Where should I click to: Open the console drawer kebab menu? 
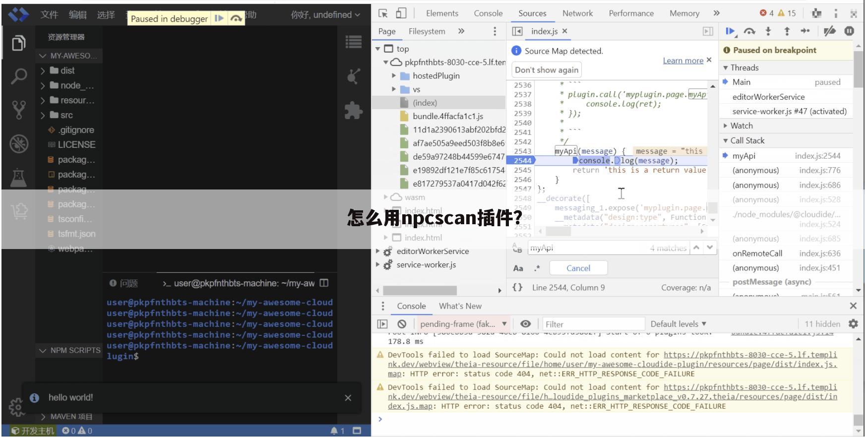point(382,306)
